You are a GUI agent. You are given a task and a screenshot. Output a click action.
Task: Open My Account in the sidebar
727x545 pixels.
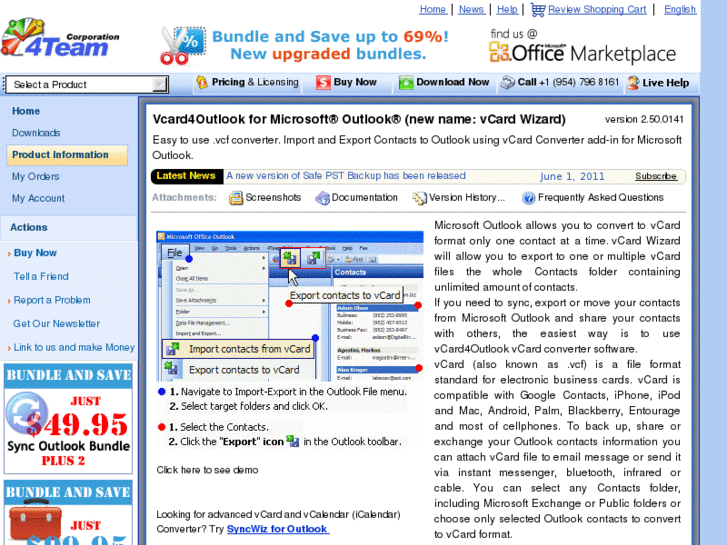[38, 198]
